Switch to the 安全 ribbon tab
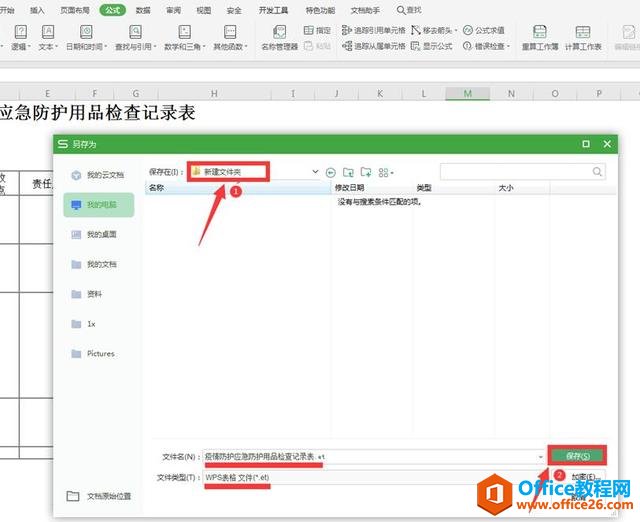640x522 pixels. (x=234, y=10)
